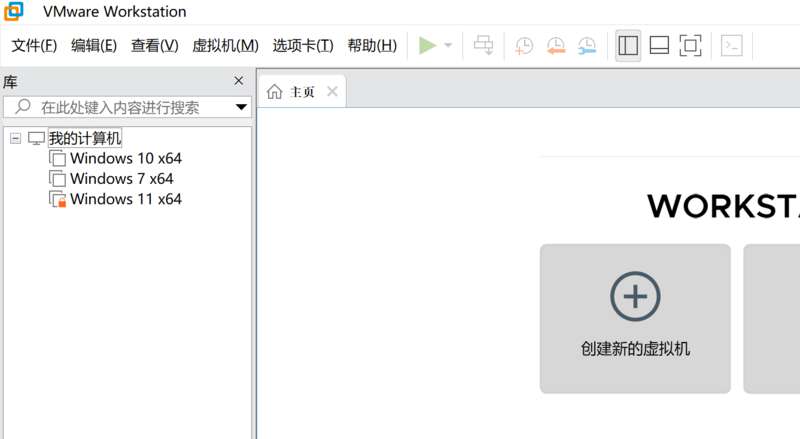
Task: Click the console view toolbar icon
Action: [x=732, y=45]
